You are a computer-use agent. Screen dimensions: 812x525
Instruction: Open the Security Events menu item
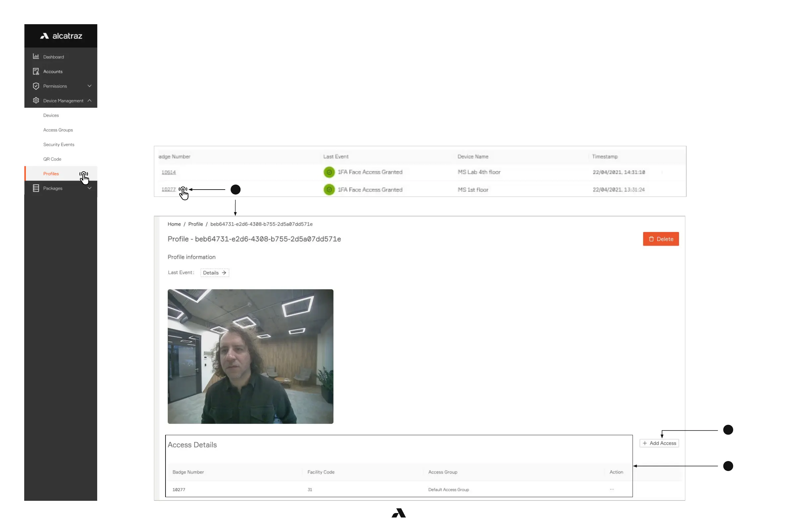pyautogui.click(x=59, y=145)
